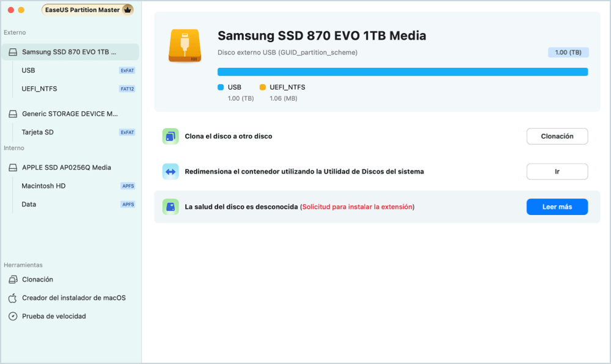Click the Samsung SSD 870 EVO 1TB Media heading
611x364 pixels.
[x=321, y=36]
